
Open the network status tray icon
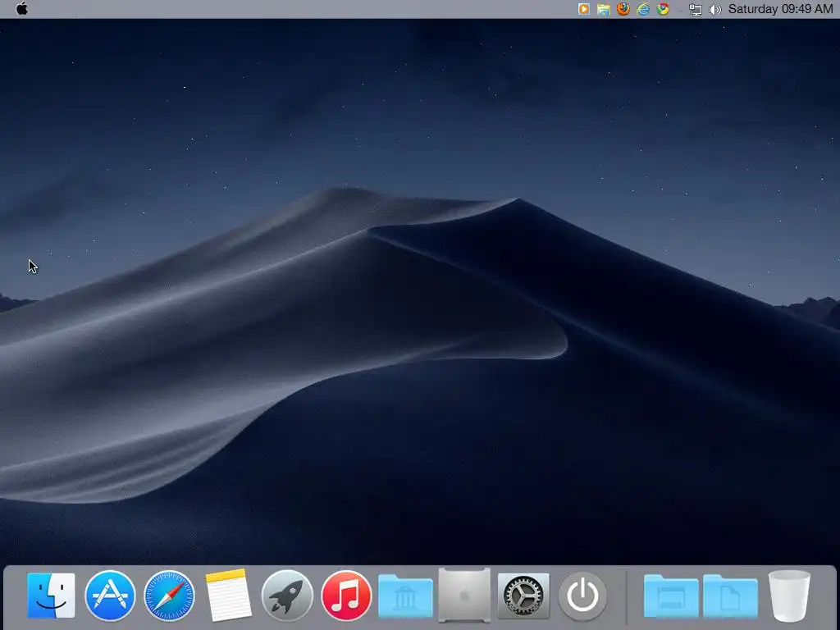[x=695, y=9]
